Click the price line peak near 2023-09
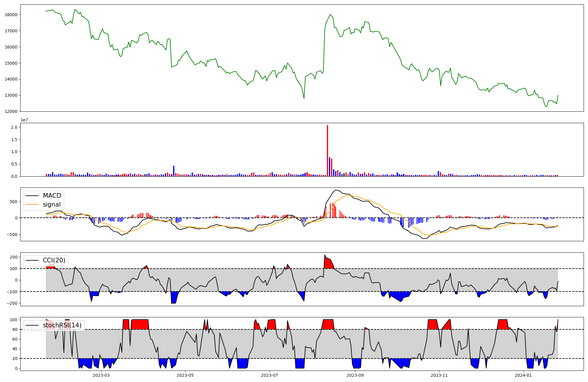 330,14
